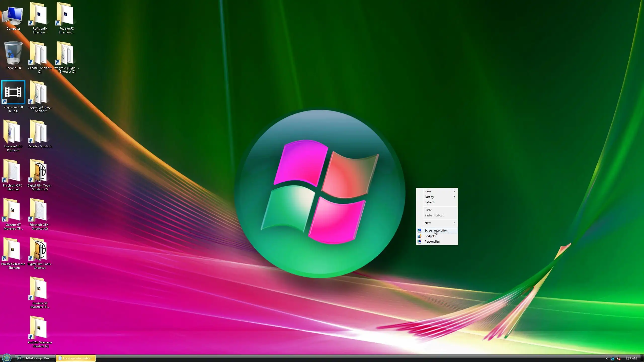Open Personalize from the context menu
Screen dimensions: 644x362
point(432,242)
